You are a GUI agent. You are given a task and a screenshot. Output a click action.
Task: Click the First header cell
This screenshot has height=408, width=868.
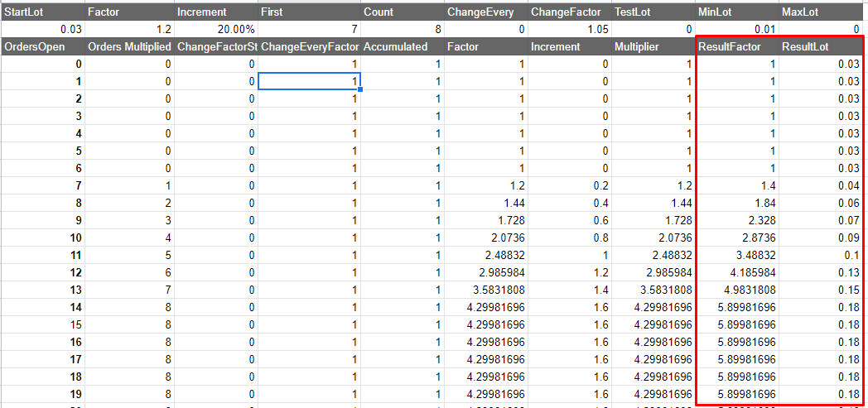coord(310,11)
